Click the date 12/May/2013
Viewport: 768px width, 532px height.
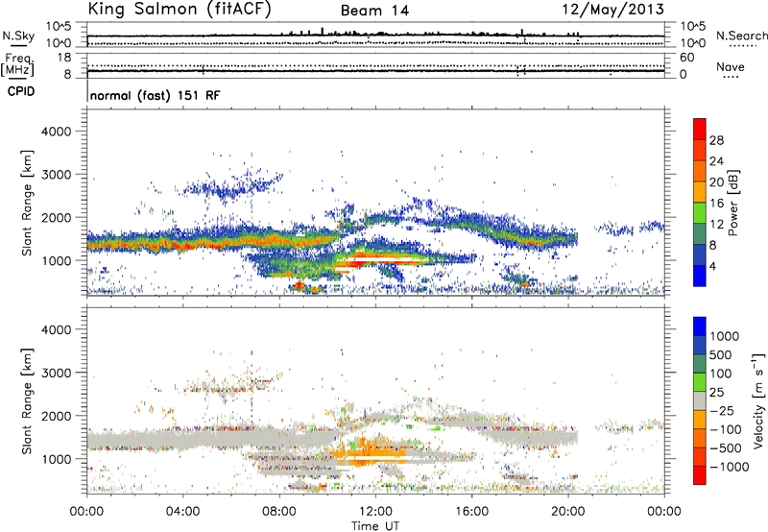click(x=613, y=10)
